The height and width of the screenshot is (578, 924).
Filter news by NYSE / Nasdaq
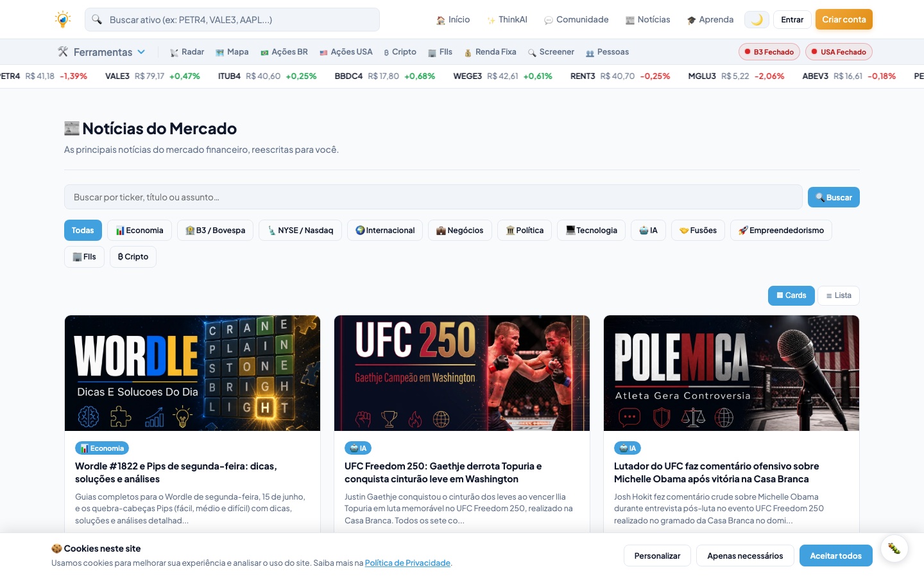tap(300, 231)
